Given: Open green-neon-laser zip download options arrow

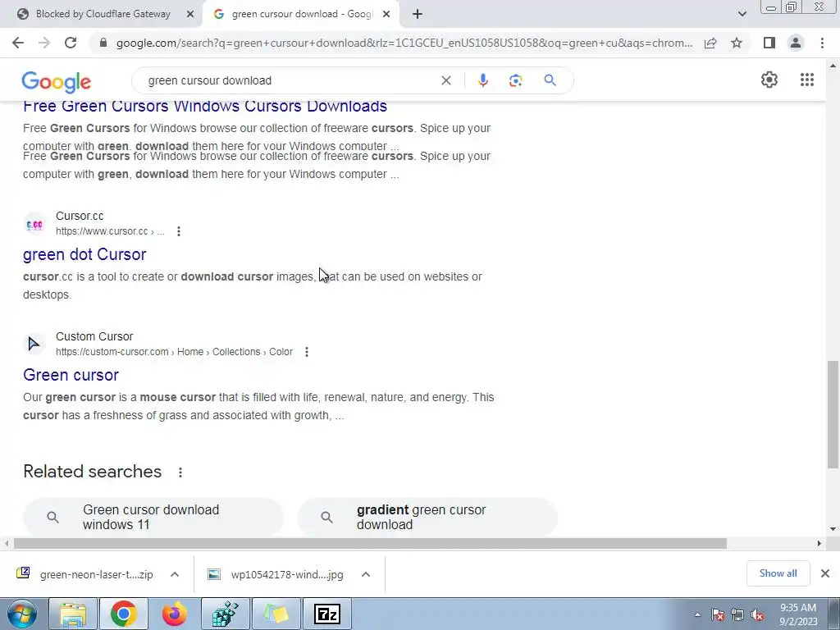Looking at the screenshot, I should tap(175, 574).
